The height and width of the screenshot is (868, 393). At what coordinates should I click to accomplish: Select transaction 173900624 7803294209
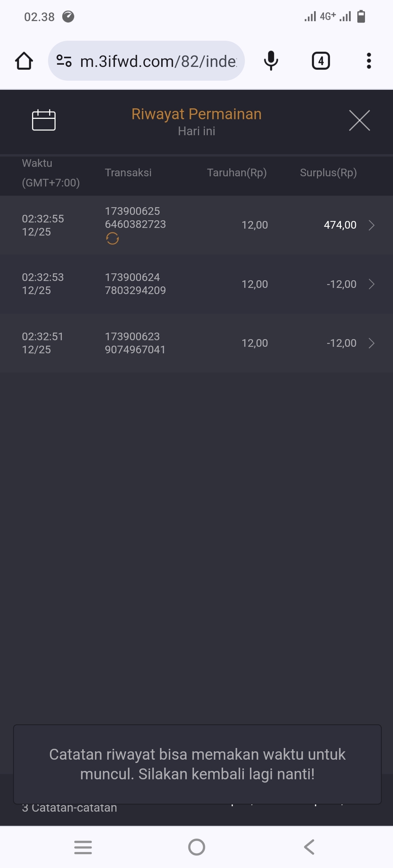(135, 284)
